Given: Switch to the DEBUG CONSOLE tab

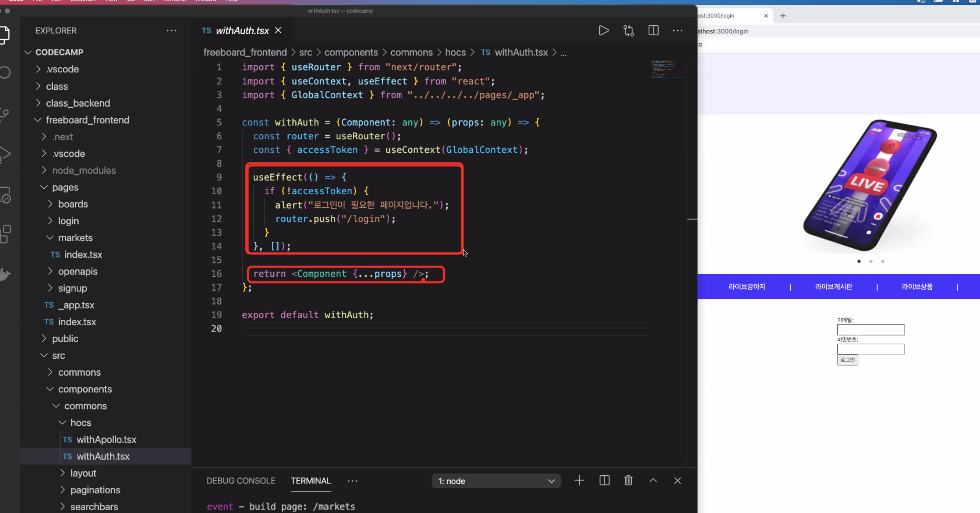Looking at the screenshot, I should 241,480.
